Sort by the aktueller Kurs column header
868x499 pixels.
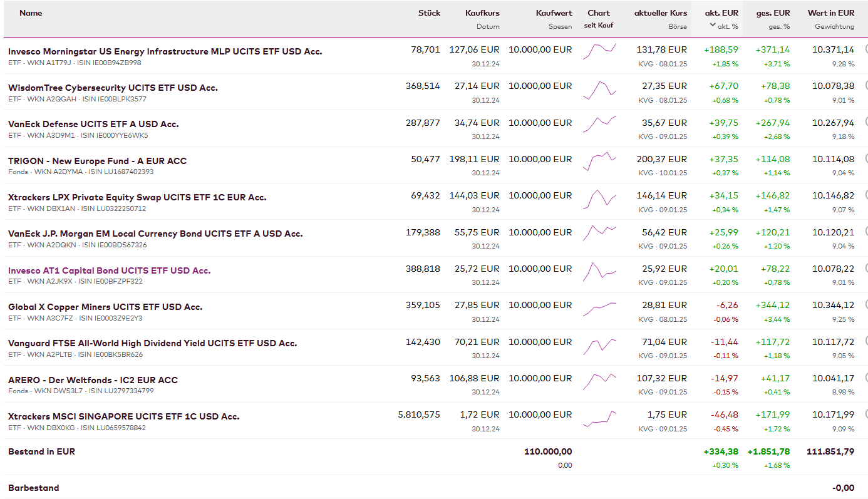coord(660,13)
